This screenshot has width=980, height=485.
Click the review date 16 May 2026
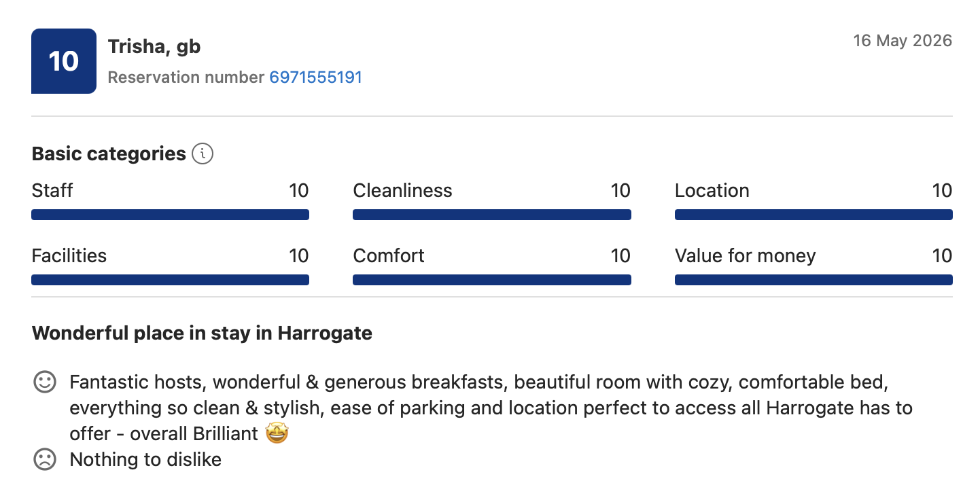pos(903,41)
